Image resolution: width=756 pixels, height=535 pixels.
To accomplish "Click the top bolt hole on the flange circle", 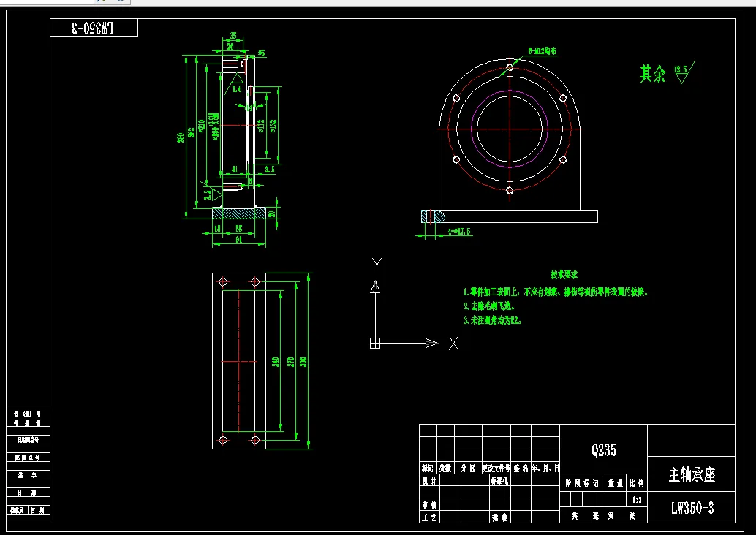I will pos(510,67).
